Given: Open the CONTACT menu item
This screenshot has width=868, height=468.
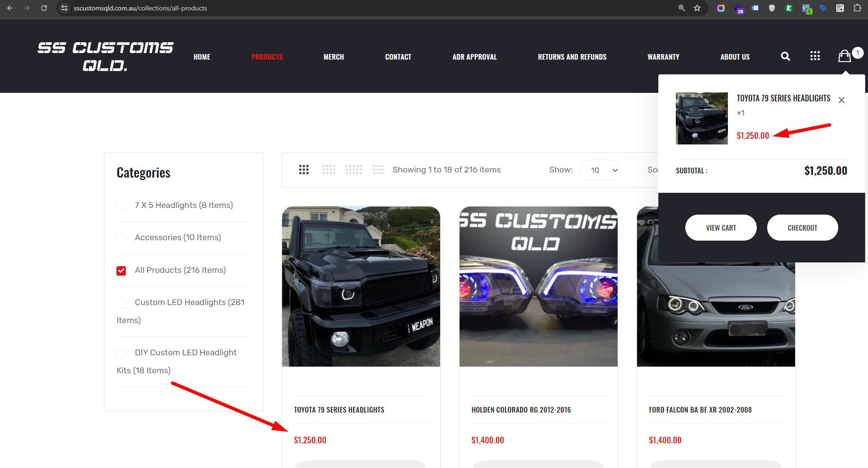Looking at the screenshot, I should [398, 57].
